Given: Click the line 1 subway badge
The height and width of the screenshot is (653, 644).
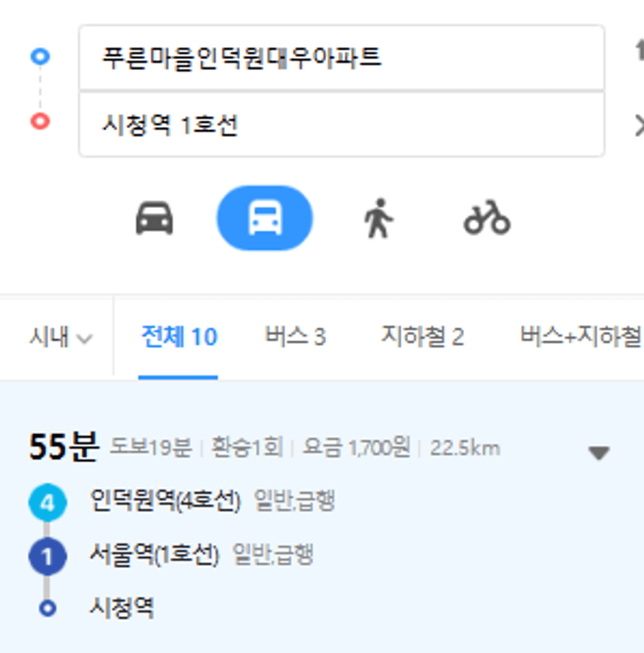Looking at the screenshot, I should [48, 556].
